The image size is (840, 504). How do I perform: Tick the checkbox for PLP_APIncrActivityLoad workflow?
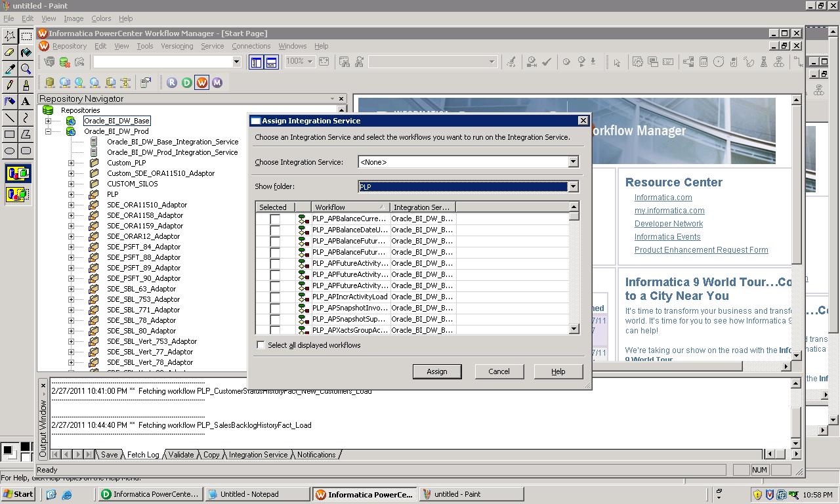tap(275, 297)
